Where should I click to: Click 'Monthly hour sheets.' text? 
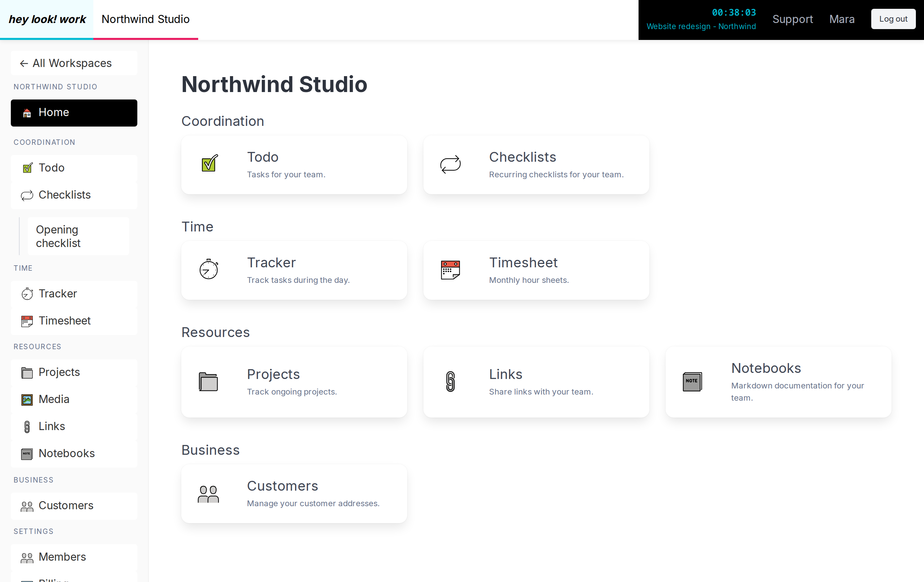click(x=529, y=280)
